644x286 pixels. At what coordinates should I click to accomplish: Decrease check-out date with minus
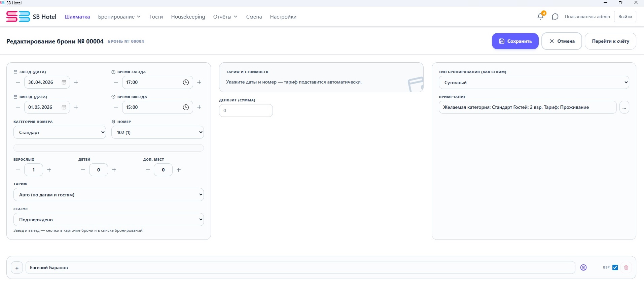(18, 107)
